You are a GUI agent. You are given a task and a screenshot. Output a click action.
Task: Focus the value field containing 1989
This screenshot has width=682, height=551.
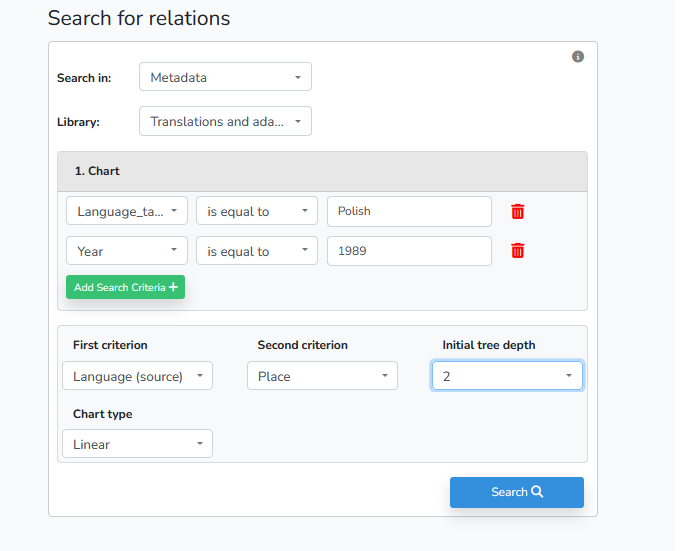click(x=409, y=251)
